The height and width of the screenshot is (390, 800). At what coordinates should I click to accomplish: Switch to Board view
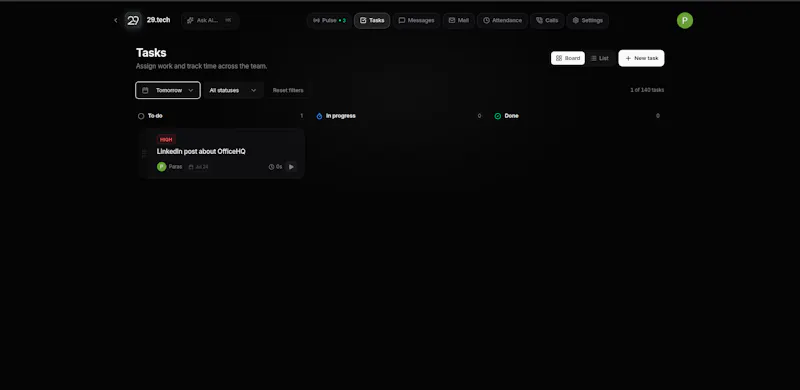point(568,58)
